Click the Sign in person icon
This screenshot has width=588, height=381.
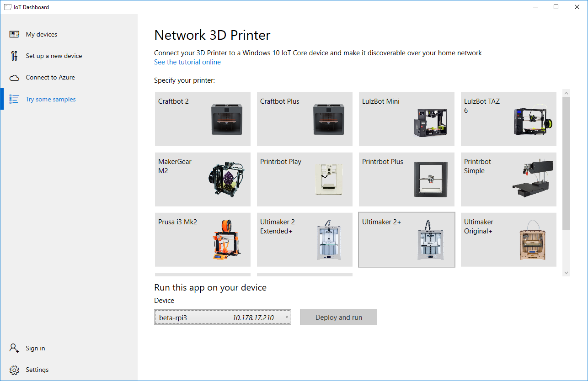(x=14, y=348)
